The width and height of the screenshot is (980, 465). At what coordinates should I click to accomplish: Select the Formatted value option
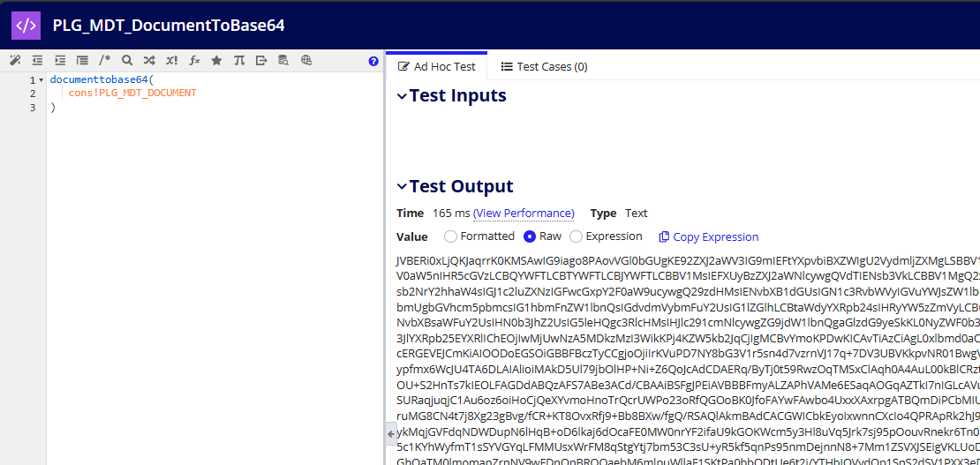point(450,236)
